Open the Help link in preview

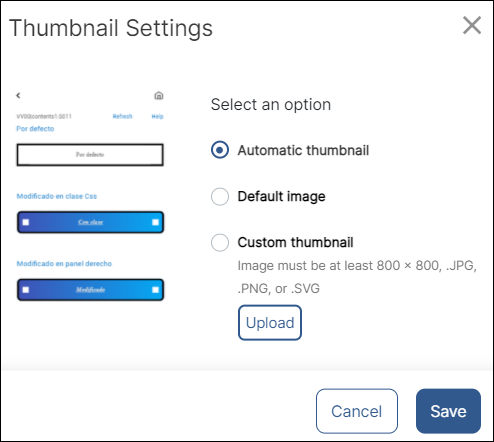click(x=157, y=116)
